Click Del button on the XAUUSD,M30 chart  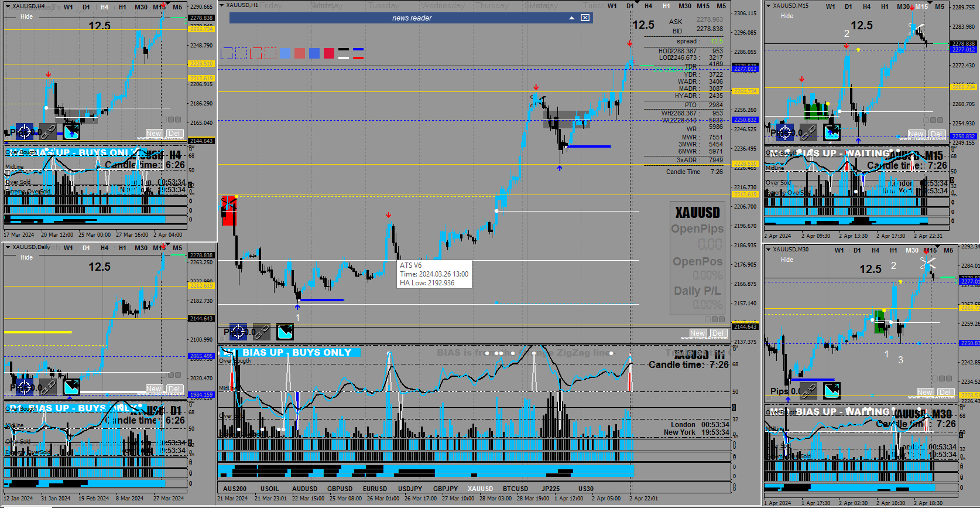[x=945, y=392]
